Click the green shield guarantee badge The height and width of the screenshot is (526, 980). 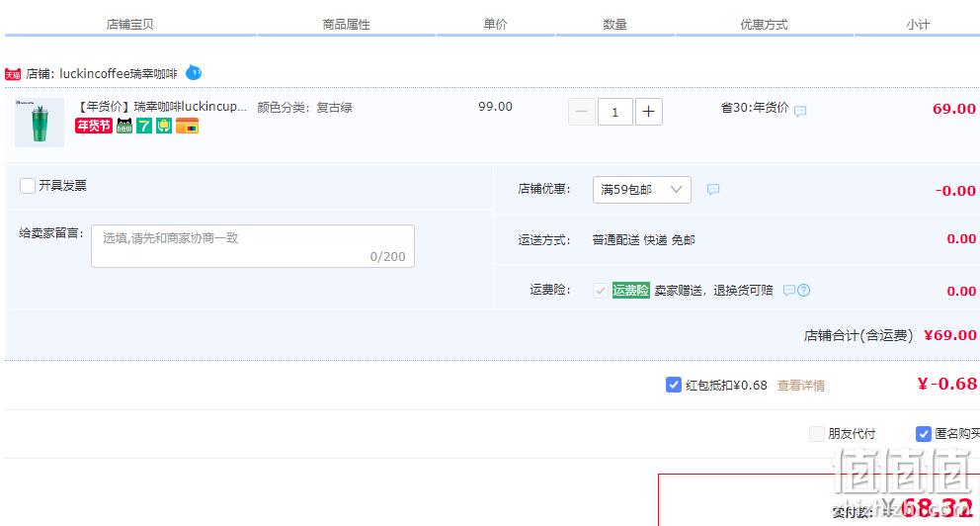click(x=164, y=126)
